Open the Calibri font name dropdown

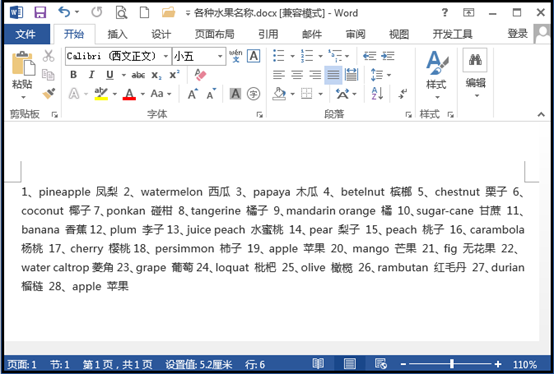165,56
